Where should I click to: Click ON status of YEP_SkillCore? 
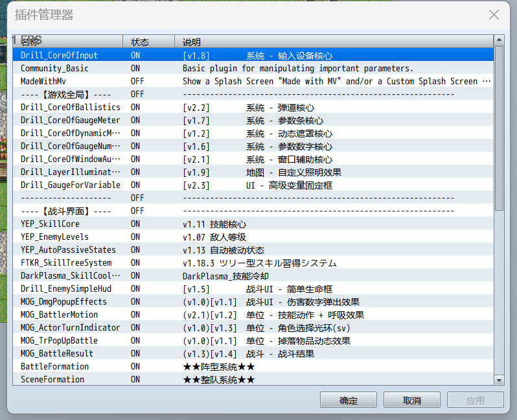pyautogui.click(x=135, y=224)
